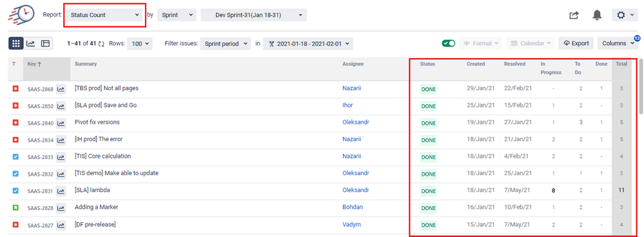The height and width of the screenshot is (237, 644).
Task: Open chart for SAAS-2850
Action: pyautogui.click(x=61, y=106)
